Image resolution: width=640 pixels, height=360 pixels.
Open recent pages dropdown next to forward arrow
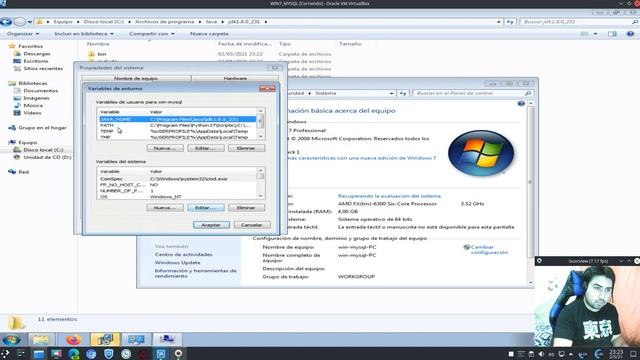pos(30,22)
